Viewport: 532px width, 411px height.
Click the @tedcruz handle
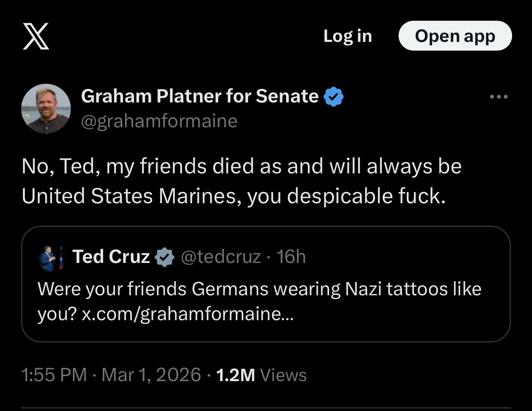pos(221,257)
